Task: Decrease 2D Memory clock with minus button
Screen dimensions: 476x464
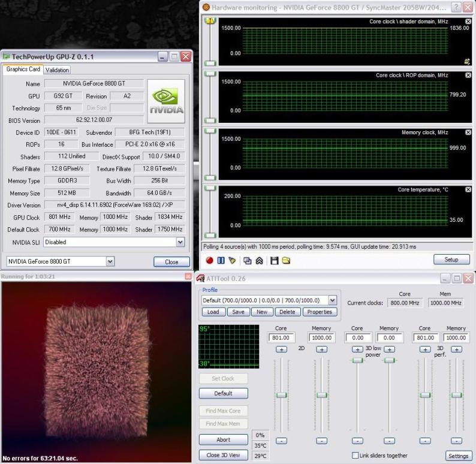Action: 322,441
